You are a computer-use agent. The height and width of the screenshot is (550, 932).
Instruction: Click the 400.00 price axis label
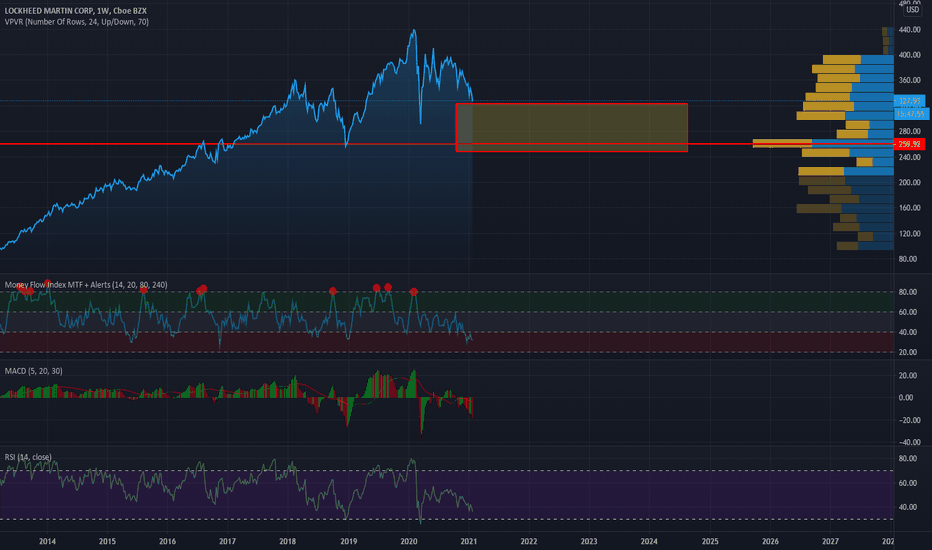909,55
